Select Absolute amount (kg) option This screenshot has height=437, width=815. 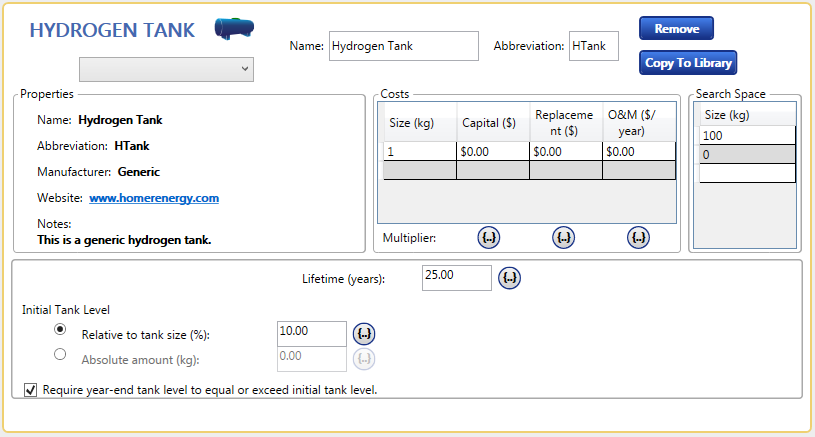61,353
